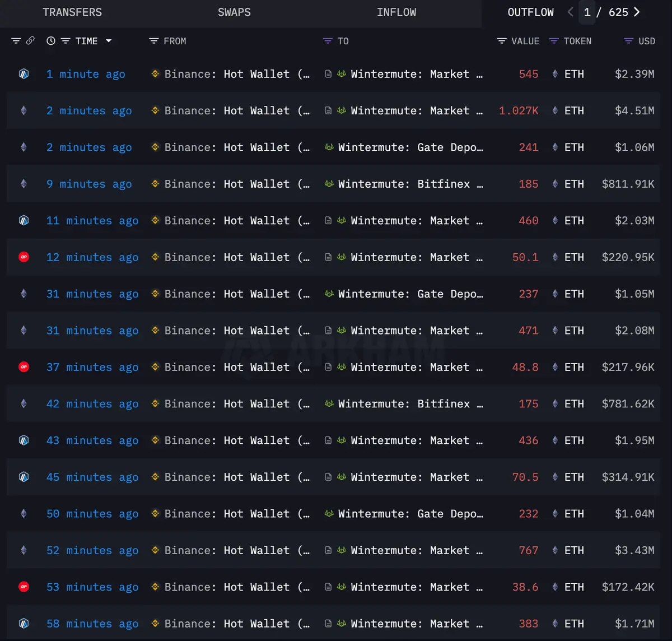The width and height of the screenshot is (672, 641).
Task: Click the 1.027K ETH value
Action: (519, 110)
